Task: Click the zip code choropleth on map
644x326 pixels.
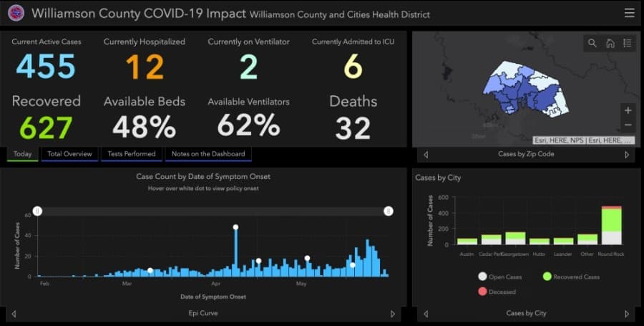Action: 527,88
